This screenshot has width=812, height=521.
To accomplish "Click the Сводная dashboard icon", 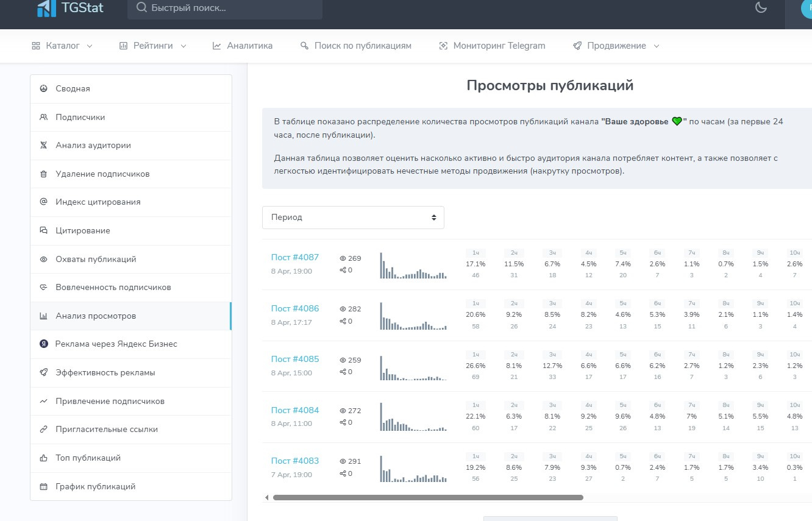I will point(43,88).
